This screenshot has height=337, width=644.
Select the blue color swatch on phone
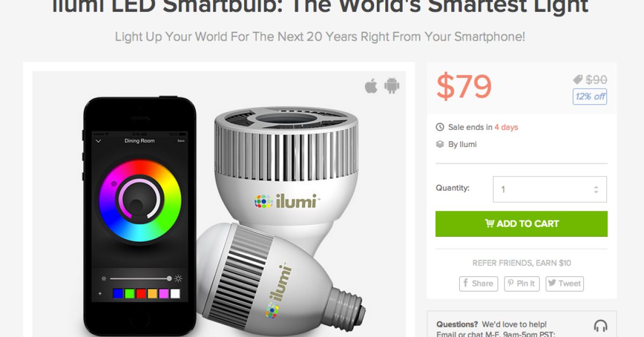(x=119, y=294)
